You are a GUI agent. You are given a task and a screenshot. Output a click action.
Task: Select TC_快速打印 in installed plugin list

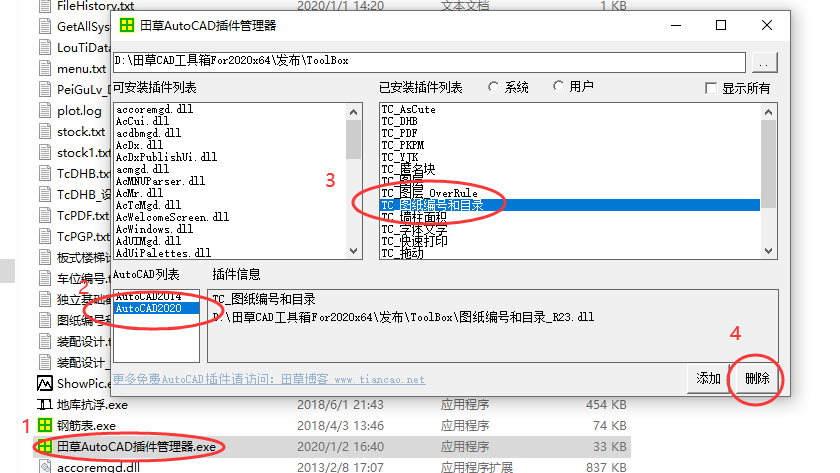click(414, 241)
